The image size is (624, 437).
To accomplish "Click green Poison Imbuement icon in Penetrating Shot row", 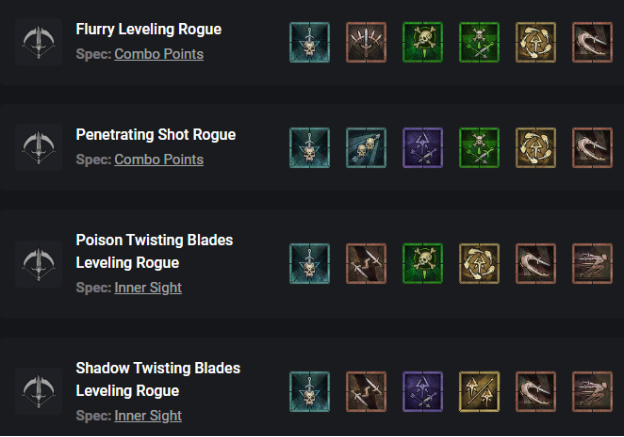I will [478, 146].
